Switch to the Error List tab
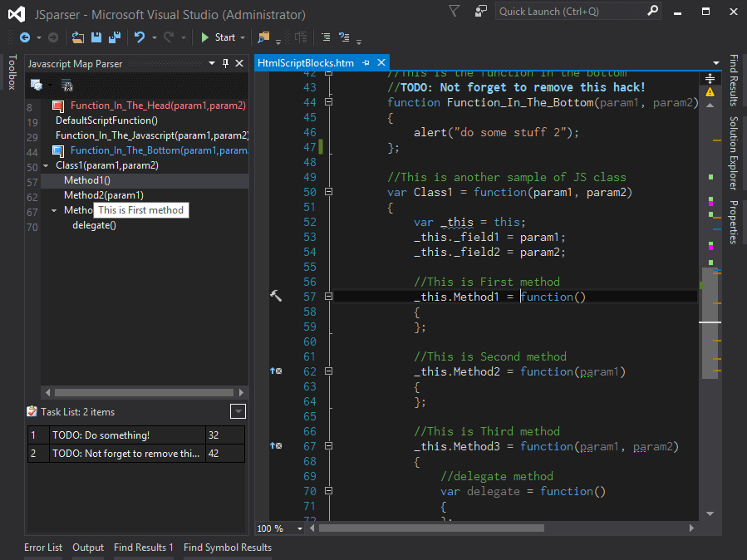The width and height of the screenshot is (747, 560). point(43,548)
